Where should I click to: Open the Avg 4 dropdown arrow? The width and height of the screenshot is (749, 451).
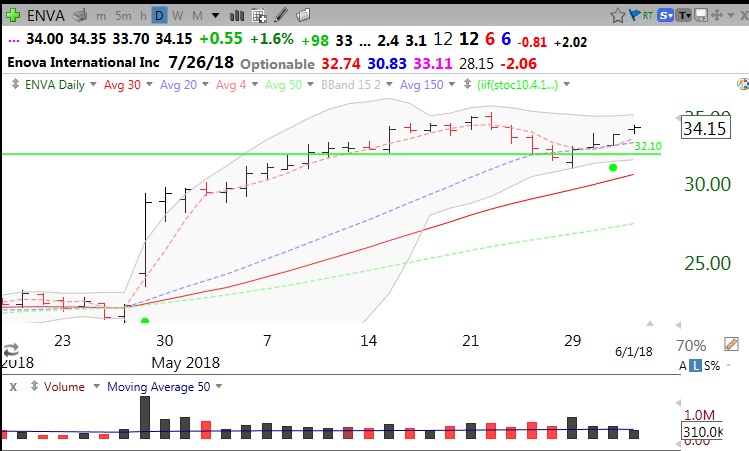click(x=255, y=85)
